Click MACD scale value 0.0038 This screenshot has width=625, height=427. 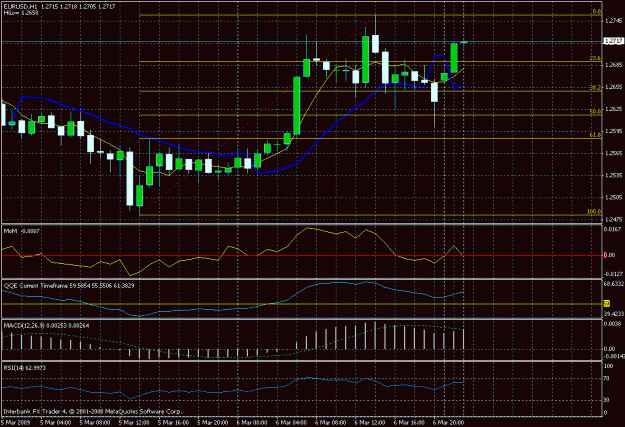tap(613, 324)
